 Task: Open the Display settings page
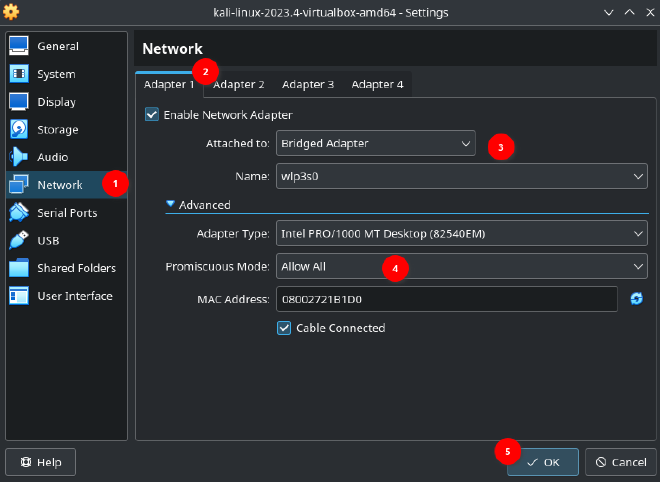(67, 101)
